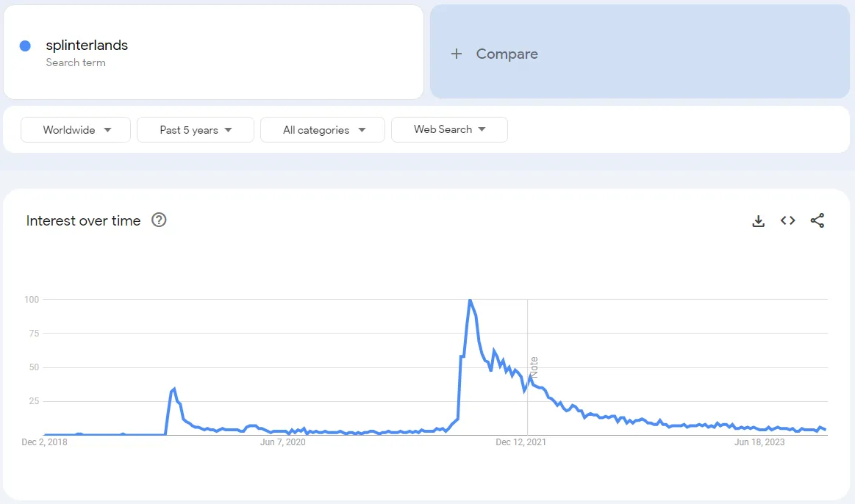Click the Jun 18, 2023 axis label
The image size is (855, 504).
click(759, 442)
